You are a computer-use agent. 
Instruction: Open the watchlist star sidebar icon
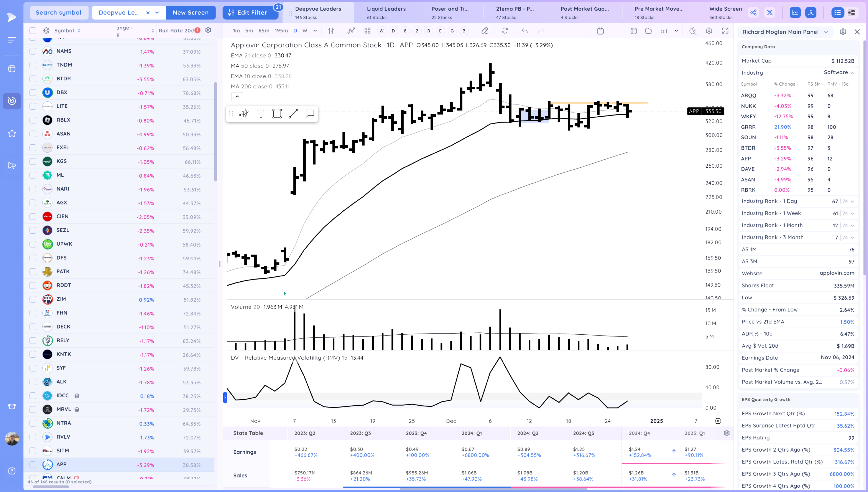coord(12,134)
